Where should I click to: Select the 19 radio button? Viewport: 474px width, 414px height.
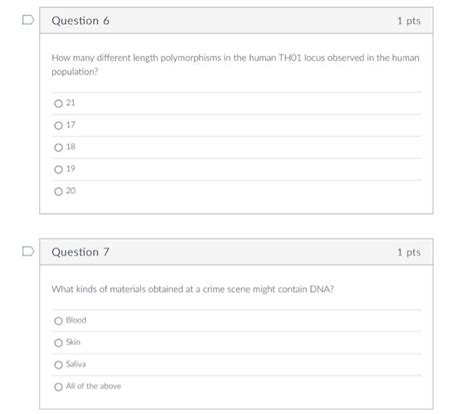coord(58,170)
